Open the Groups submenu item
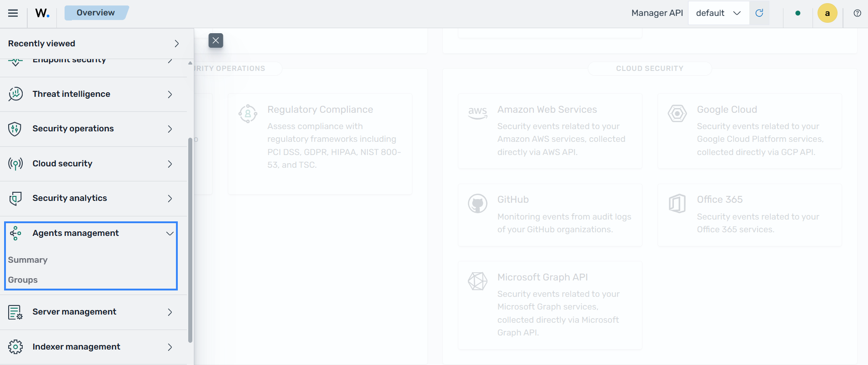 [23, 280]
